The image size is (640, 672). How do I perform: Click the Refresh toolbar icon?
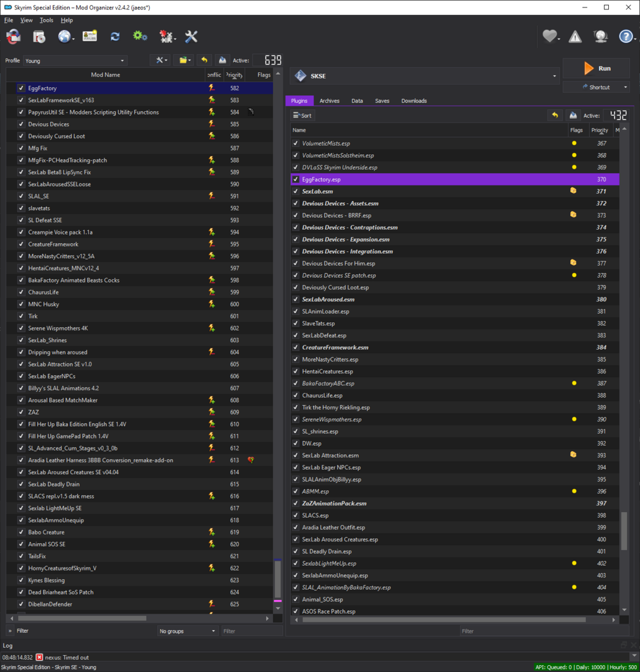coord(115,37)
